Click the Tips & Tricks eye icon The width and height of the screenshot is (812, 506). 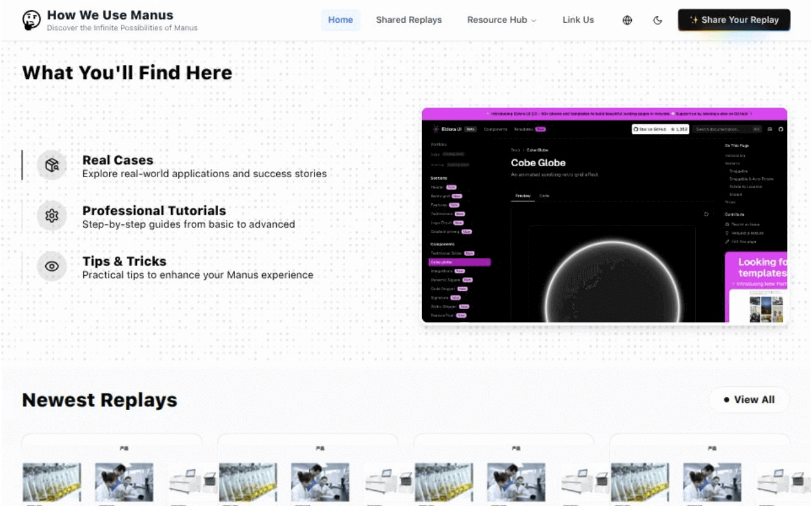click(52, 266)
